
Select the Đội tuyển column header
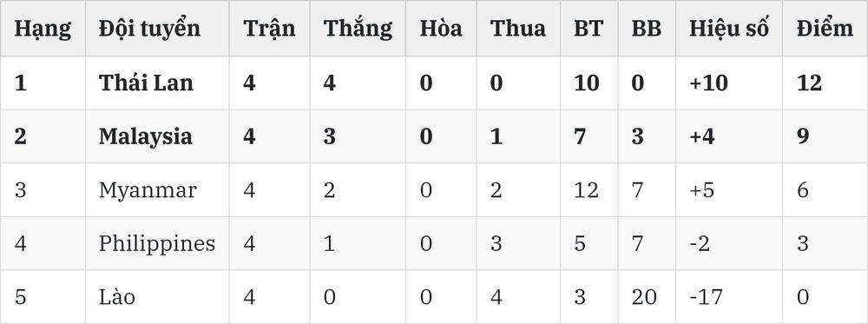click(149, 29)
